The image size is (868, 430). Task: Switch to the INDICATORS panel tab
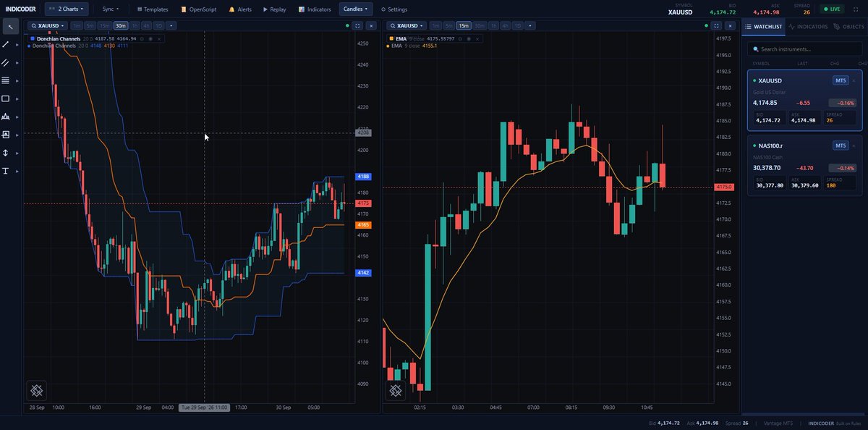[808, 27]
